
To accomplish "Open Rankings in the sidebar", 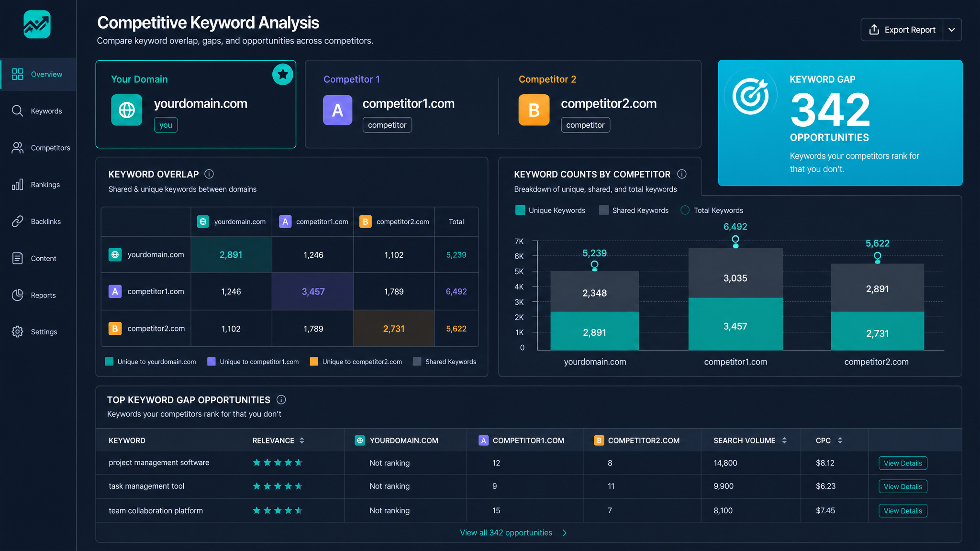I will [38, 185].
